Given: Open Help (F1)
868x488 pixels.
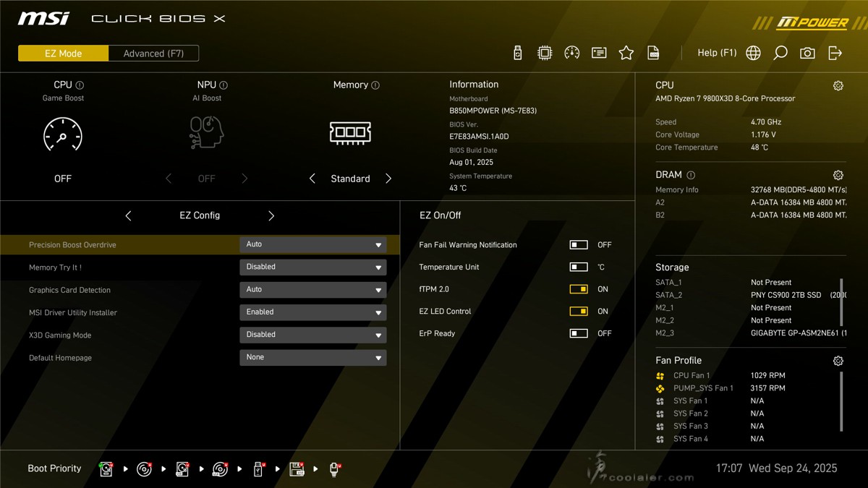Looking at the screenshot, I should 717,53.
